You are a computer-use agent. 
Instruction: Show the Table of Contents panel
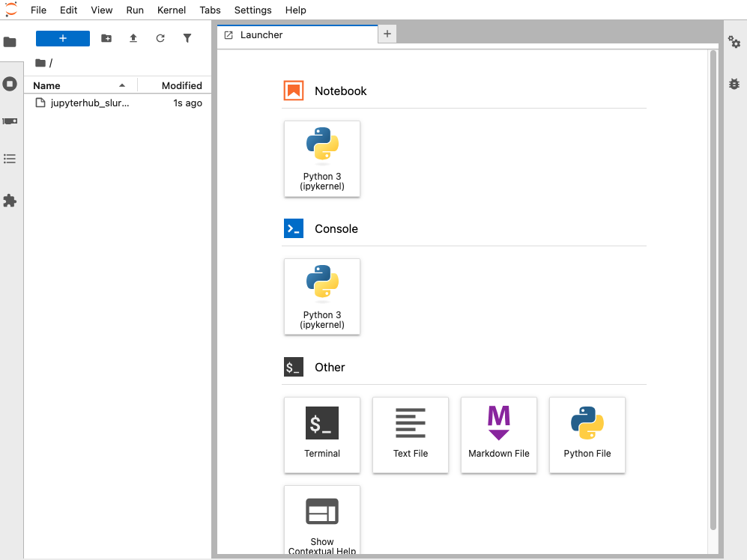click(x=10, y=159)
